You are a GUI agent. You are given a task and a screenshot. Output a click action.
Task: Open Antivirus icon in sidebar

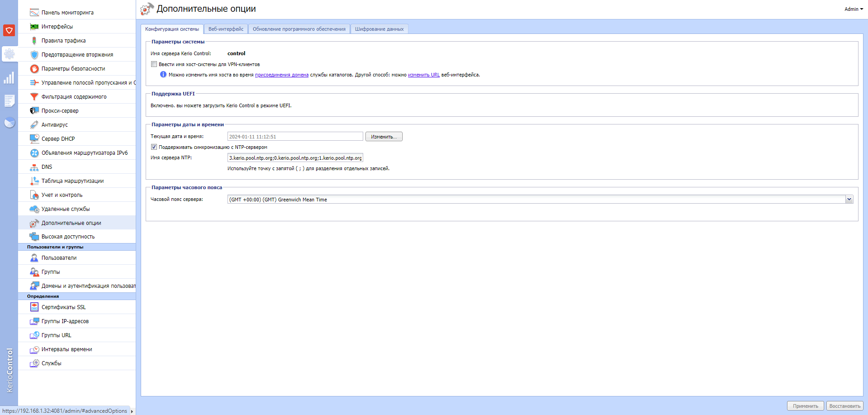pyautogui.click(x=34, y=125)
